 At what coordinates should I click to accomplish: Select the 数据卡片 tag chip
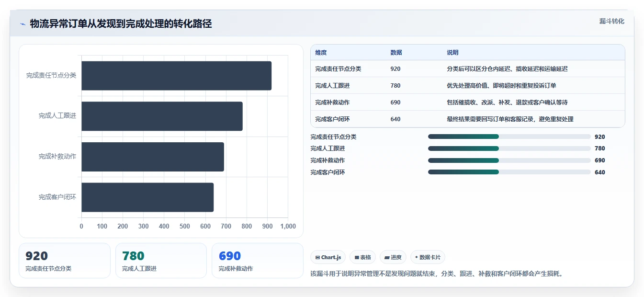428,257
